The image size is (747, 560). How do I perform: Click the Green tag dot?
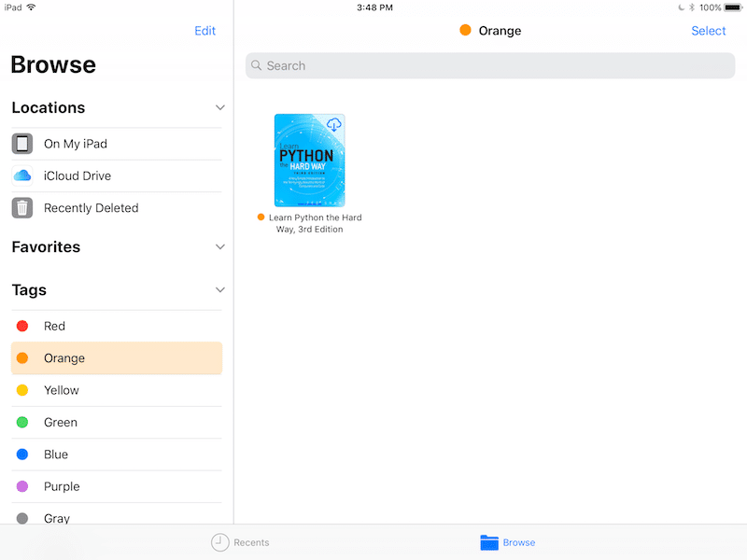[22, 422]
